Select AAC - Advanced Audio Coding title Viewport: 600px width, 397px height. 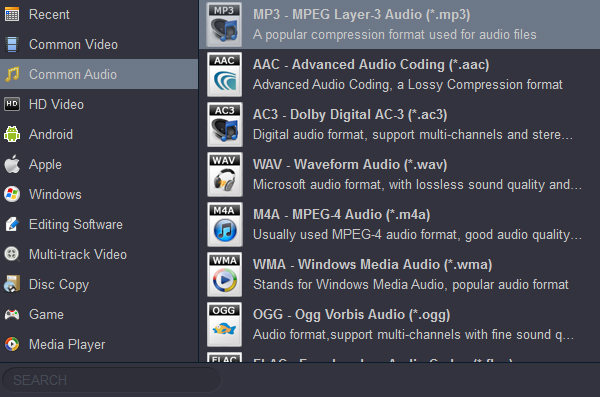[x=371, y=65]
